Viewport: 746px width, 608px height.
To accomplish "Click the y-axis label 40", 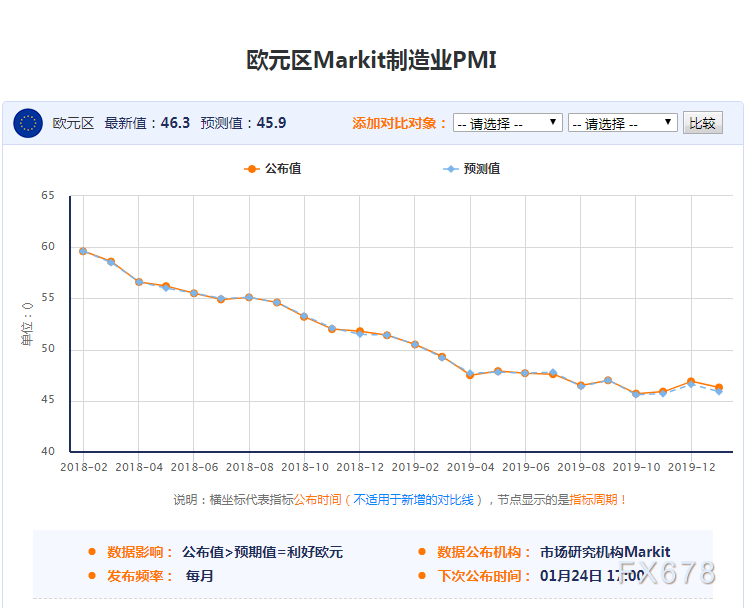I will (x=48, y=451).
